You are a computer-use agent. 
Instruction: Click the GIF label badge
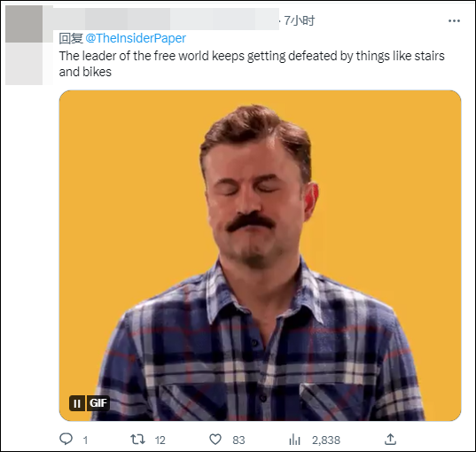[98, 403]
